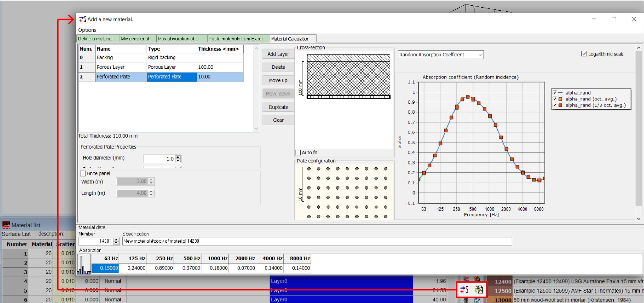Duplicate the Perforated Plate layer
The image size is (644, 303).
(x=278, y=107)
